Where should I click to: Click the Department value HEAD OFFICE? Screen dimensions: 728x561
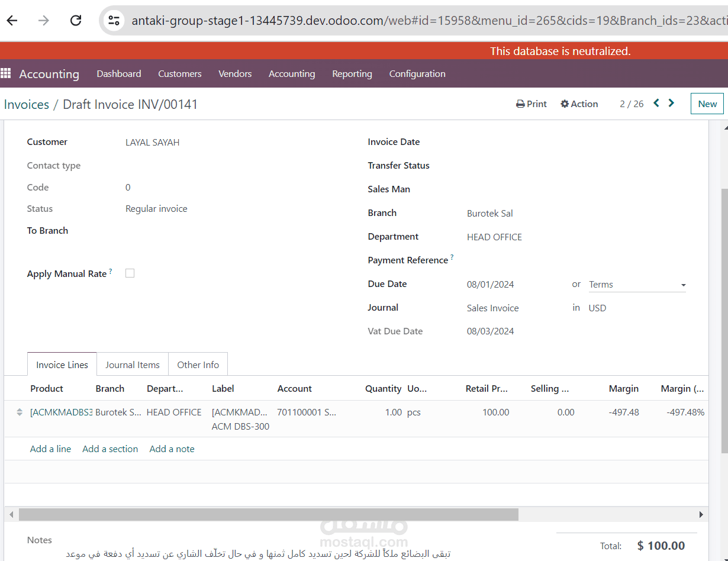494,237
